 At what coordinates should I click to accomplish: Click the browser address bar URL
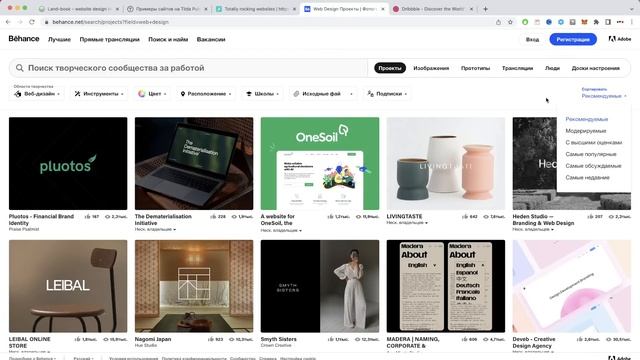click(x=110, y=22)
